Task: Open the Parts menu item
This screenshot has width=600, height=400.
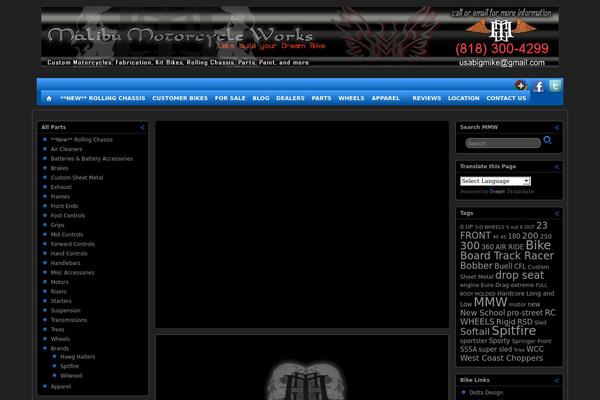Action: click(x=321, y=98)
